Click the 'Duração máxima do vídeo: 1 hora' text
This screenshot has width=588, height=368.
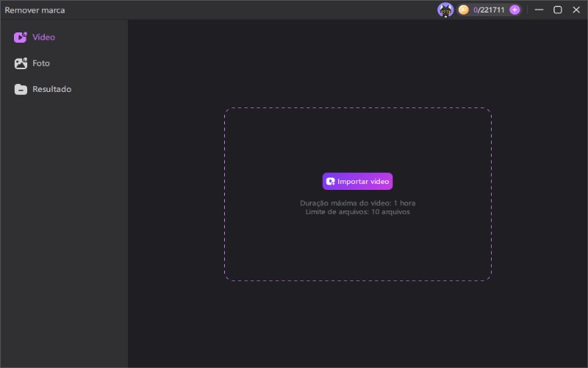coord(358,203)
